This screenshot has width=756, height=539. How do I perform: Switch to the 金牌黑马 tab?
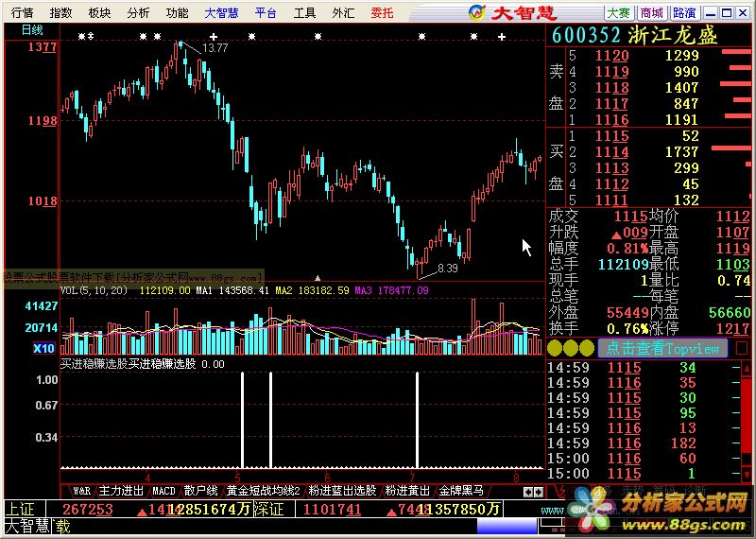(x=461, y=491)
